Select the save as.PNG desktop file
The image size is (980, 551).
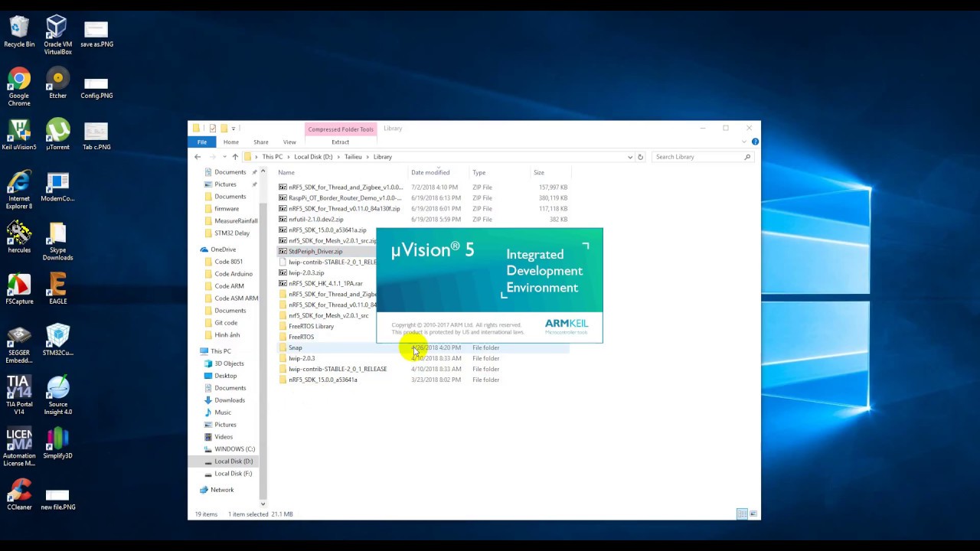96,32
